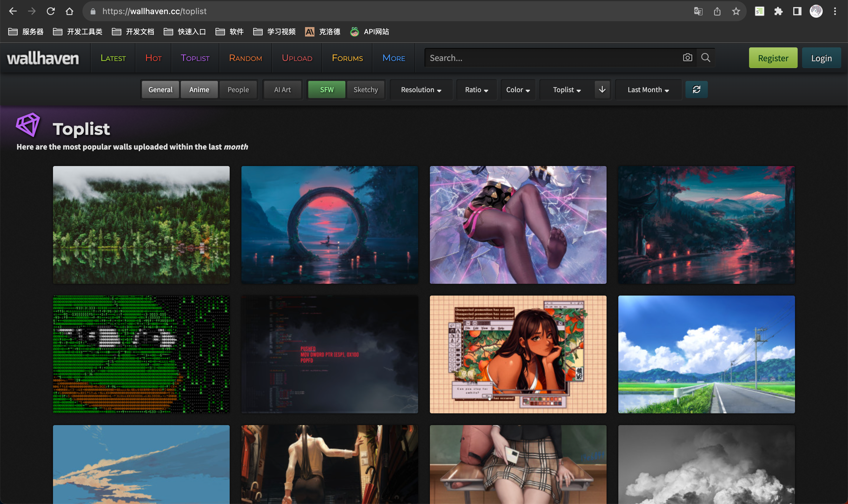Click the forest reflection landscape thumbnail
Viewport: 848px width, 504px height.
pos(141,225)
